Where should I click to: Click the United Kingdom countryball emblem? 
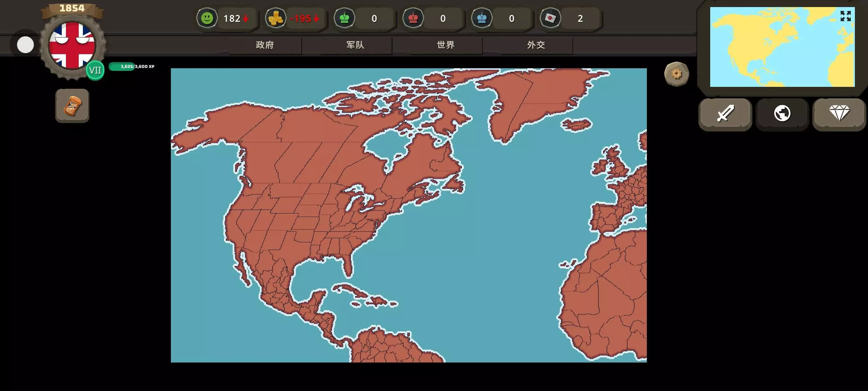tap(71, 45)
